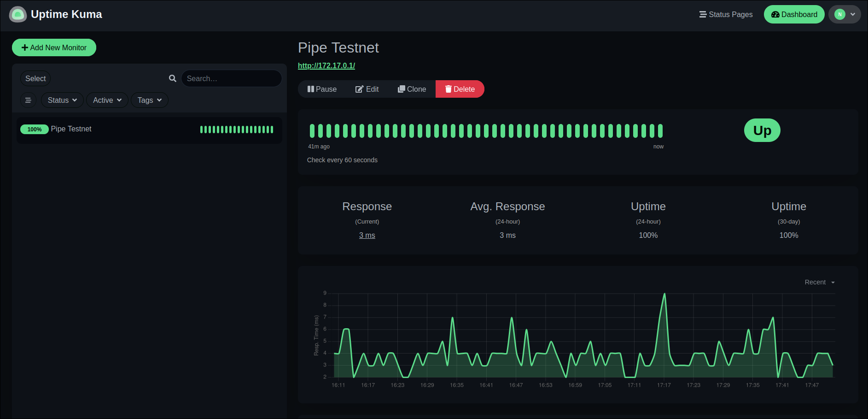Click the 24-hour Uptime 100% value
868x419 pixels.
[648, 235]
